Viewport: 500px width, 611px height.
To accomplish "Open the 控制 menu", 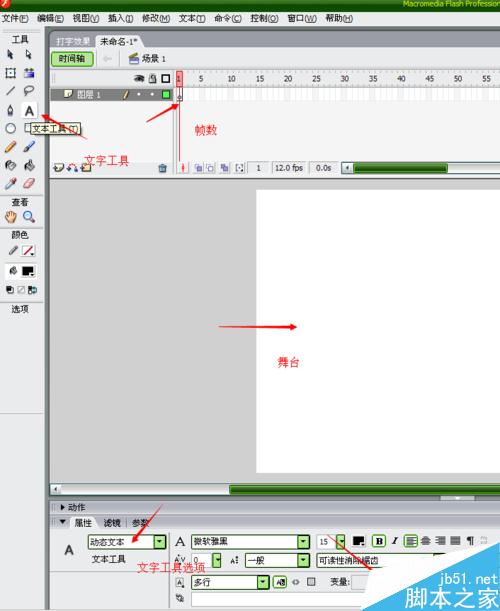I will (x=264, y=18).
